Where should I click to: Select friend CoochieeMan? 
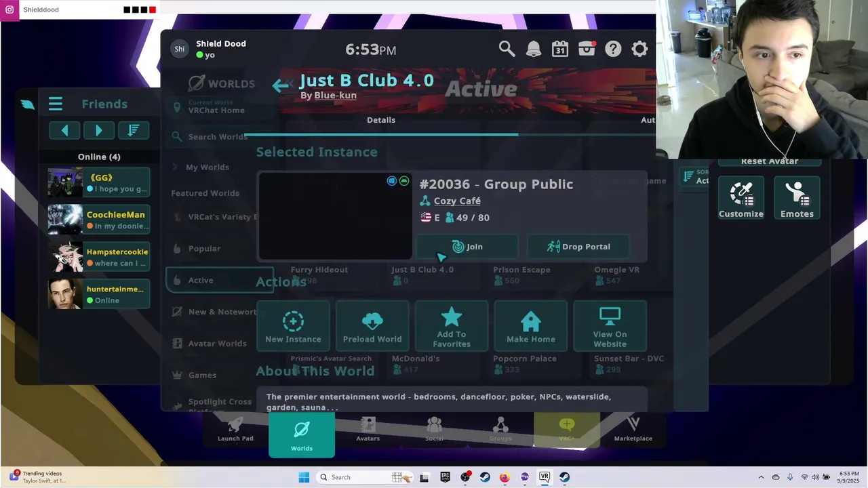(x=99, y=220)
